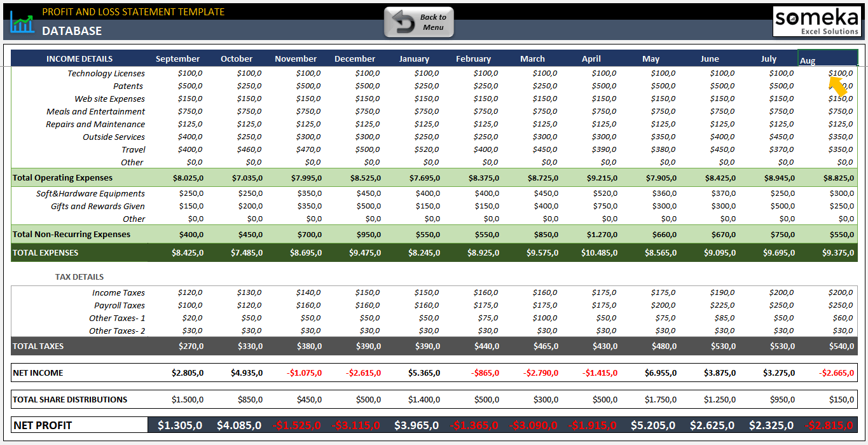Click the green chart icon beside DATABASE header
The width and height of the screenshot is (868, 445).
21,21
